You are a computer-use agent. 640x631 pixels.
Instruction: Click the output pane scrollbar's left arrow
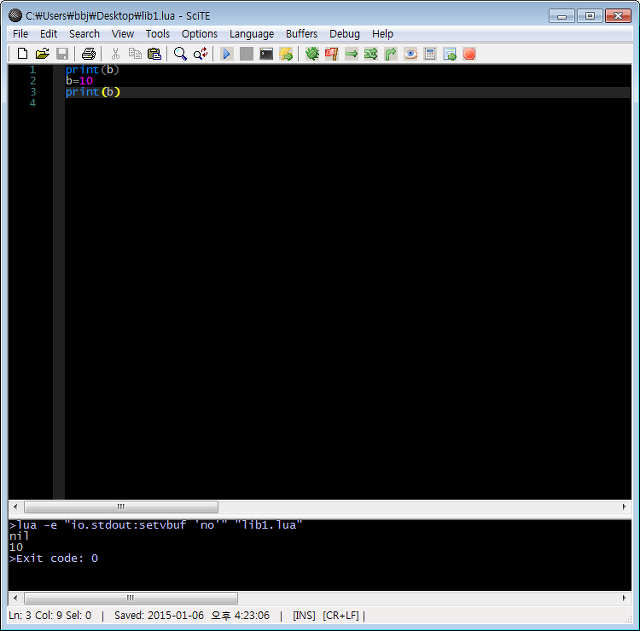point(16,598)
